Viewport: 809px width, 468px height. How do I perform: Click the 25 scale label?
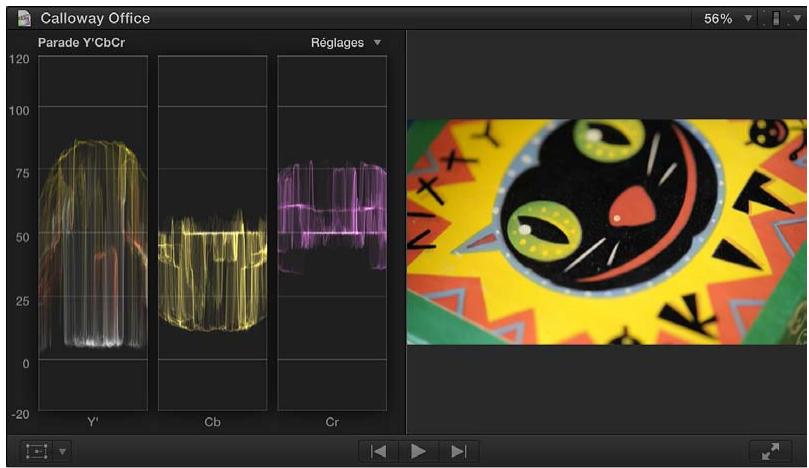(22, 301)
